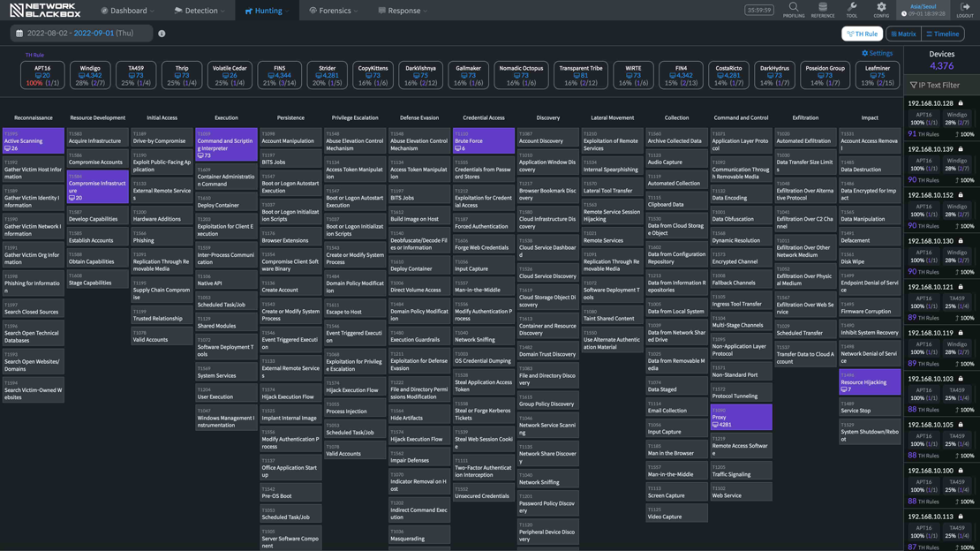Click the Disk Wipe technique
980x551 pixels.
[870, 259]
